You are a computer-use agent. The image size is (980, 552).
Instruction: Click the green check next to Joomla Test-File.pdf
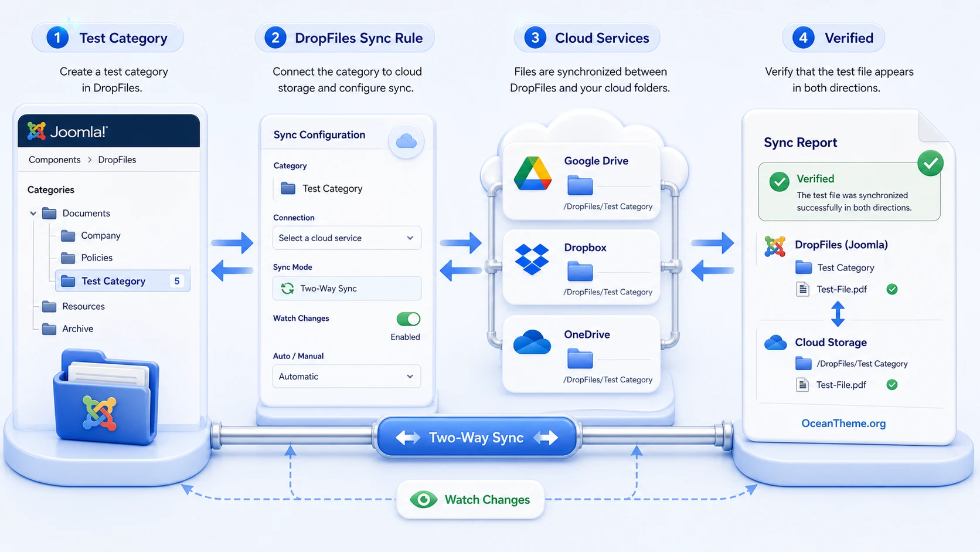(x=892, y=289)
